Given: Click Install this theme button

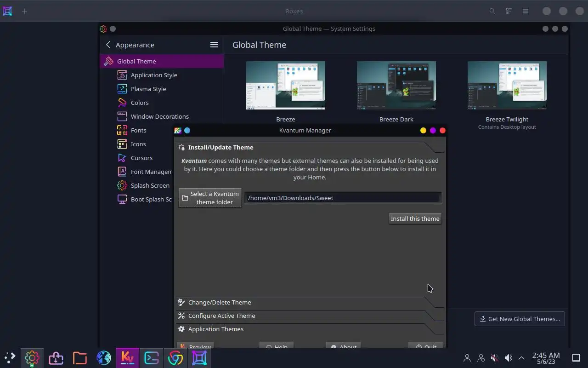Looking at the screenshot, I should click(x=415, y=218).
